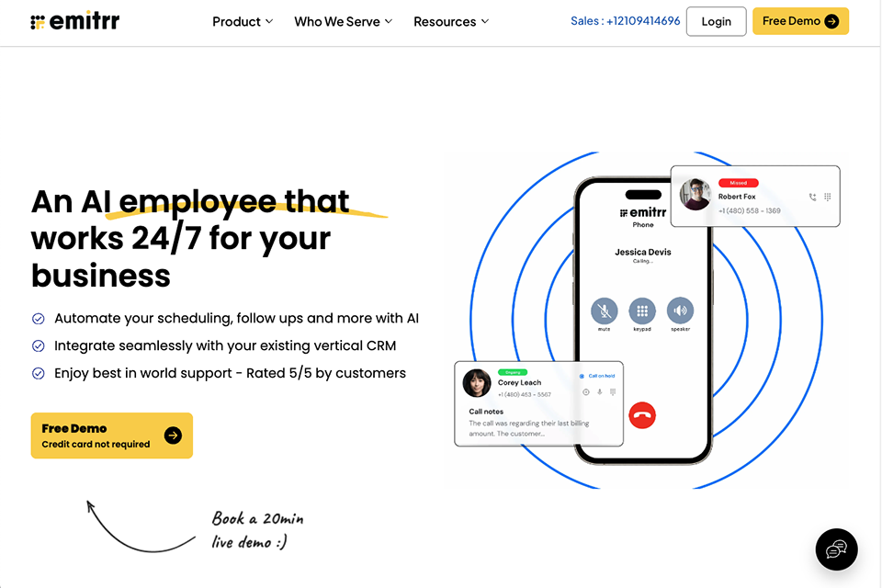The image size is (882, 588).
Task: Tap the mute icon on the phone
Action: (605, 310)
